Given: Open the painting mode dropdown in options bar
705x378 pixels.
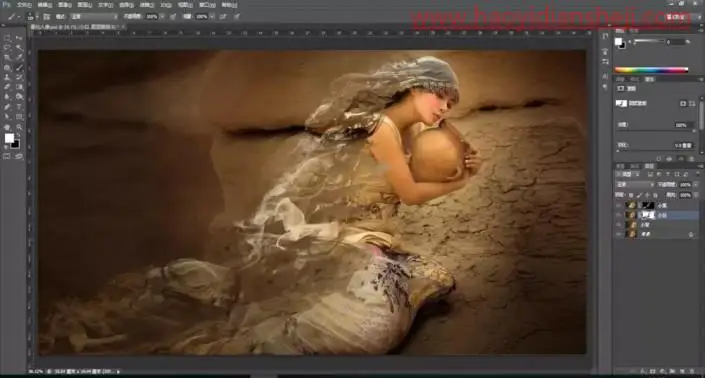Looking at the screenshot, I should [x=94, y=17].
